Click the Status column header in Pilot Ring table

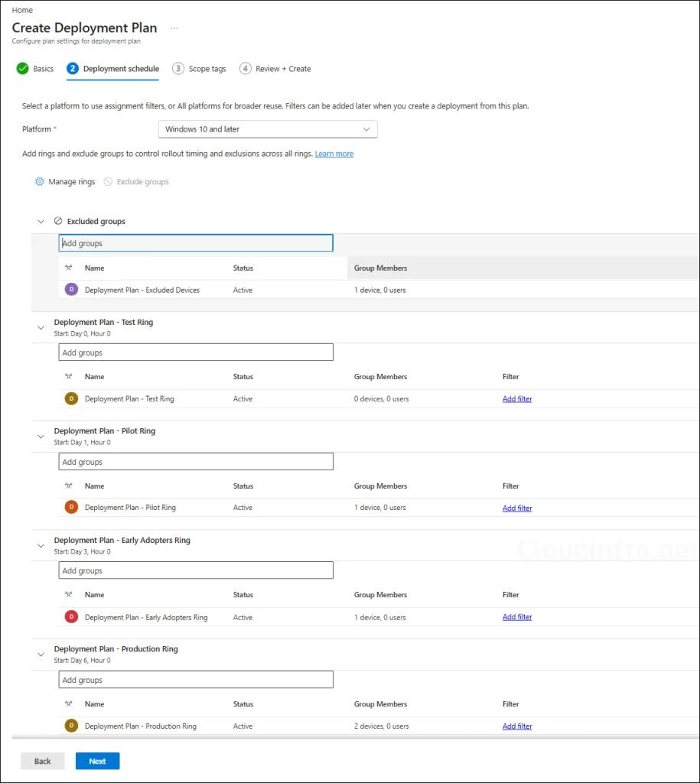243,486
